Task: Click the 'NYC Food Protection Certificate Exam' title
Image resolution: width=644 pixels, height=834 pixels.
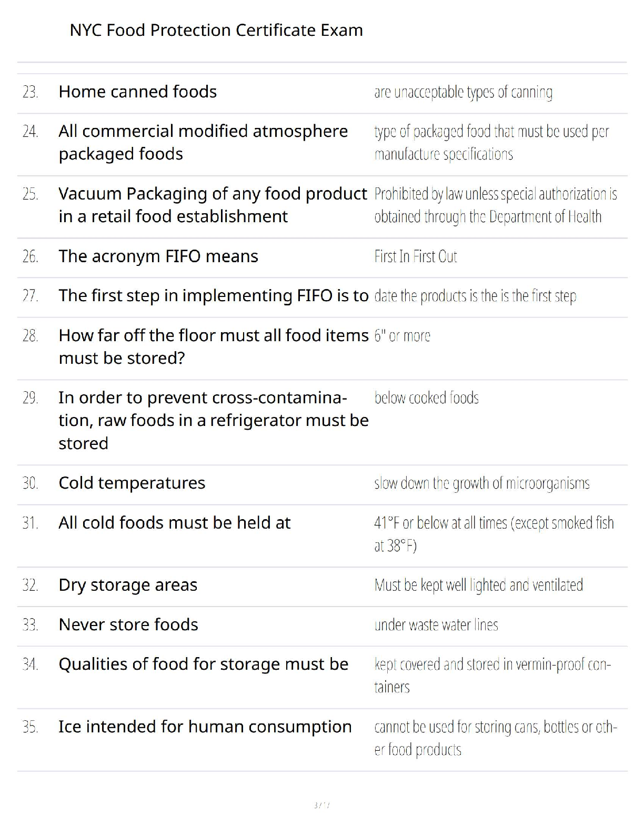Action: [x=216, y=30]
